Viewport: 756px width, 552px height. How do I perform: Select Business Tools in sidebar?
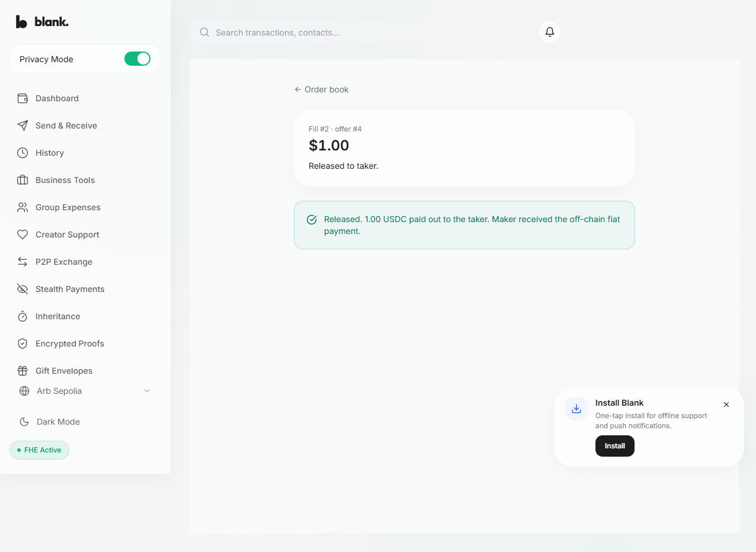coord(85,180)
